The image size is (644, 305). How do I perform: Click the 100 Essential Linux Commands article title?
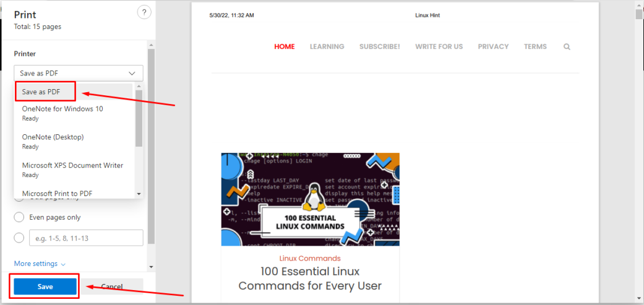(x=310, y=279)
